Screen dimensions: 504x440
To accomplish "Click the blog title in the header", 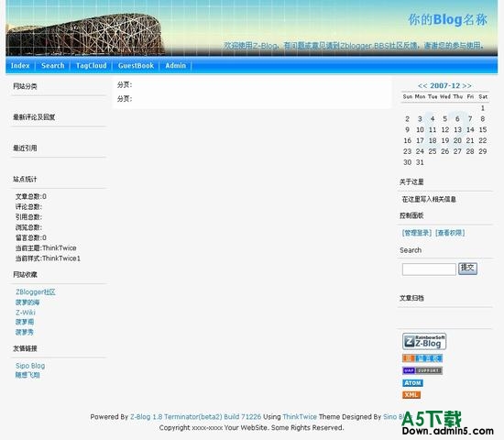I will pos(447,19).
